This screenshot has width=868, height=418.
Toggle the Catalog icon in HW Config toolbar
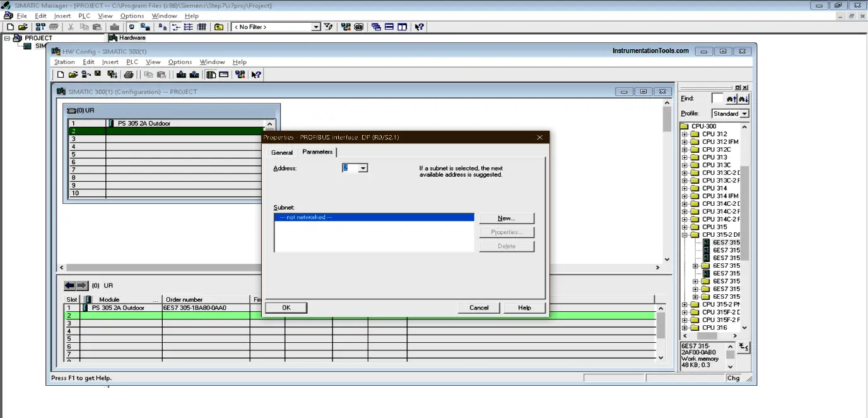click(x=211, y=75)
